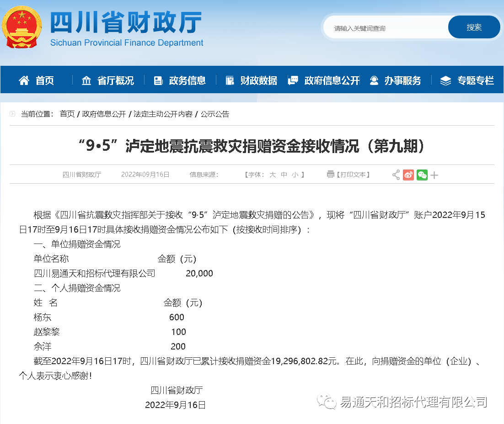Click the home icon in navigation bar
This screenshot has height=424, width=504.
tap(24, 81)
